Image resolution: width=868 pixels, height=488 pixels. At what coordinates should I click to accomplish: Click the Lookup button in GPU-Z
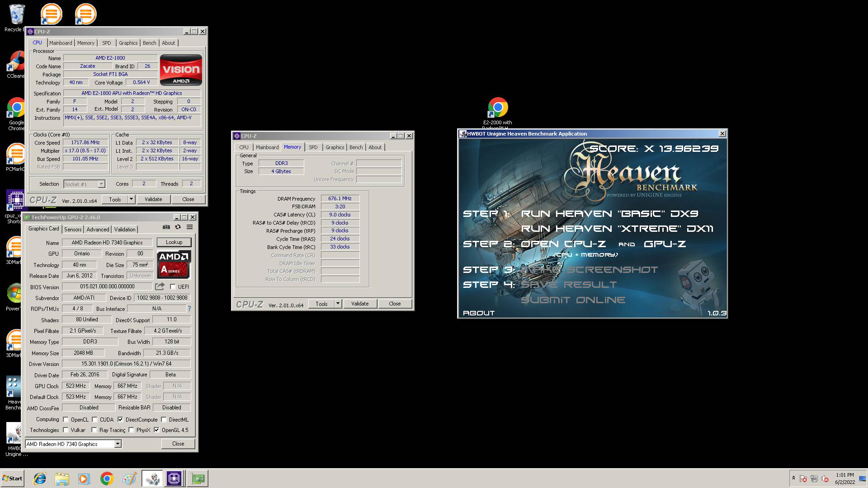[x=174, y=242]
